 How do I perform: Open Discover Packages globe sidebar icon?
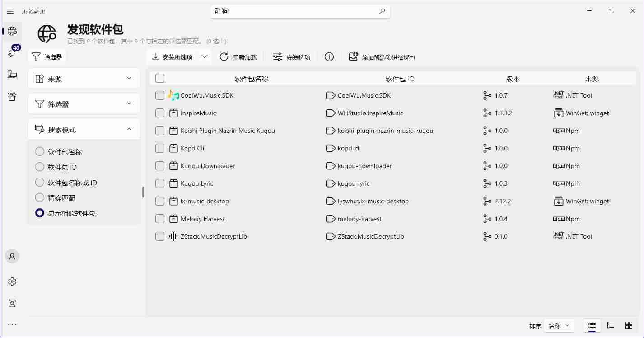tap(12, 31)
